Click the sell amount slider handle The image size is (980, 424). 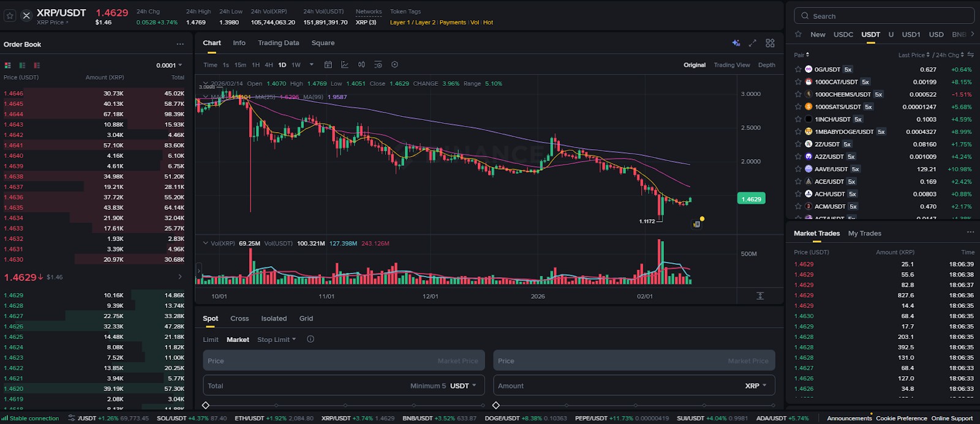point(496,405)
